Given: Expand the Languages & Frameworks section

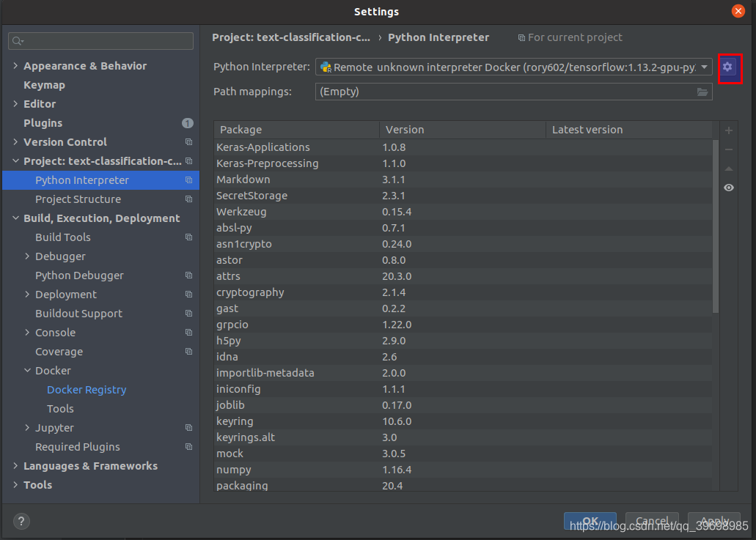Looking at the screenshot, I should tap(16, 466).
